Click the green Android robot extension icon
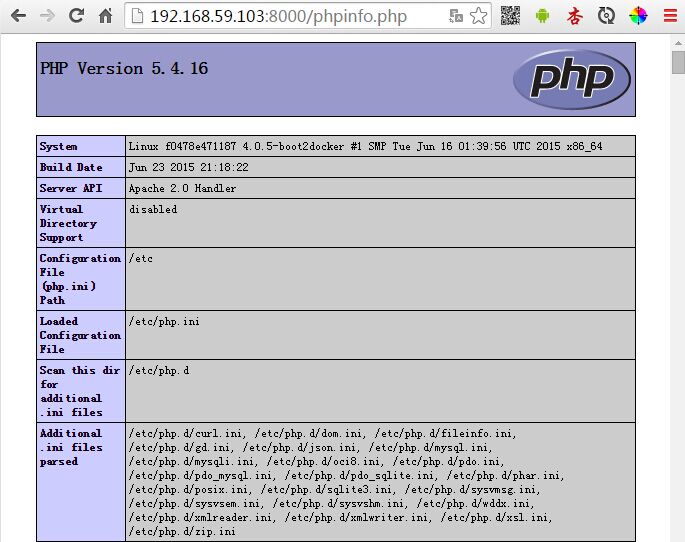 [x=542, y=16]
